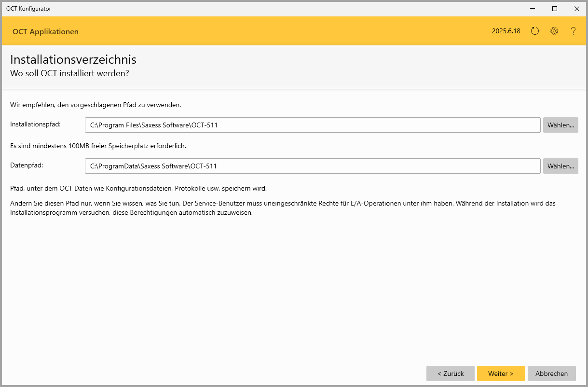Screen dimensions: 588x387
Task: Click the Datenpfad label
Action: (x=27, y=166)
